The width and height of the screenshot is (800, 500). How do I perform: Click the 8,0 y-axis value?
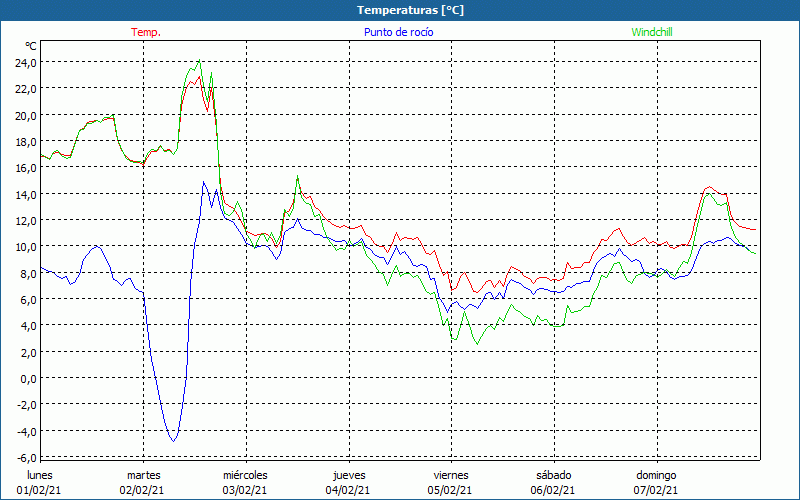(x=29, y=273)
